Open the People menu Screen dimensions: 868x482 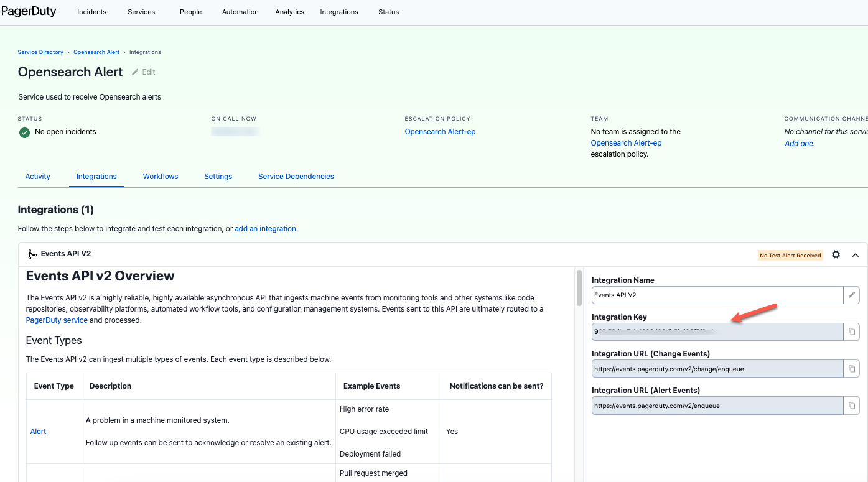pos(190,12)
